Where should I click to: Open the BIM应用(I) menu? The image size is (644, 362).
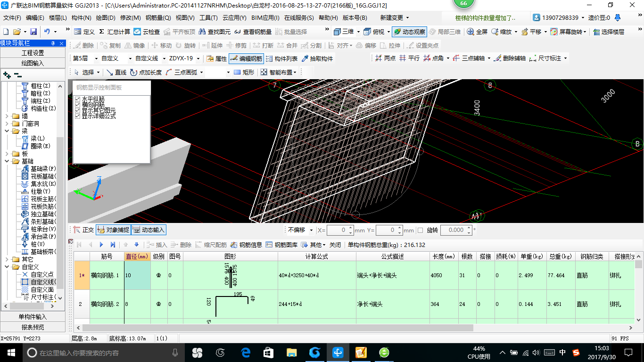pos(265,18)
